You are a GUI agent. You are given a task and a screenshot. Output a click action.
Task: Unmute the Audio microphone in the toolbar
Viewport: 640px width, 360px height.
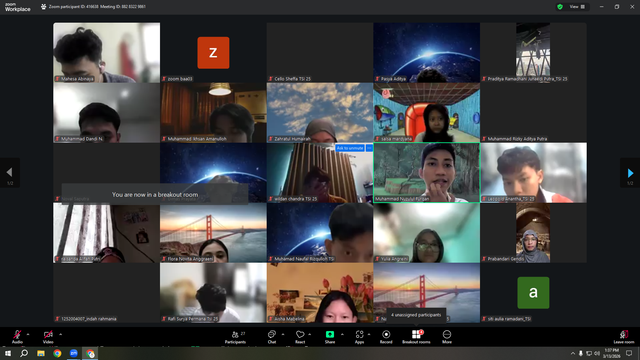tap(17, 336)
